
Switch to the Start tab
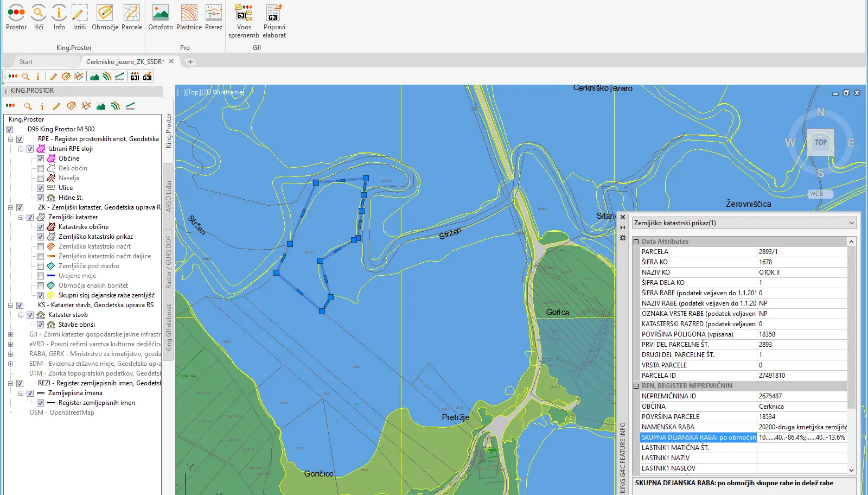(26, 62)
